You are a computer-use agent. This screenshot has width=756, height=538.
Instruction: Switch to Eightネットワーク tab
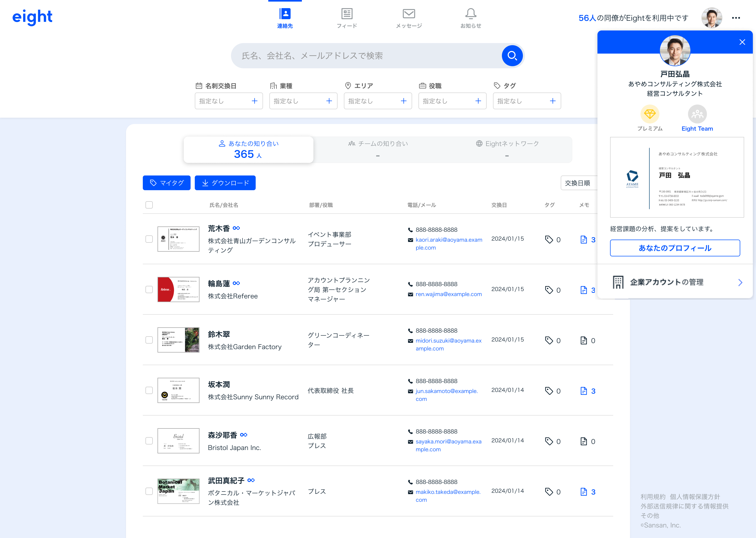tap(507, 149)
